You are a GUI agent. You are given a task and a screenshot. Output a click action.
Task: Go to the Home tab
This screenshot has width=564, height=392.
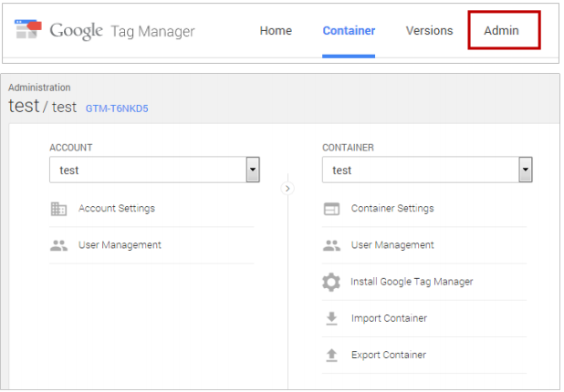[x=276, y=31]
